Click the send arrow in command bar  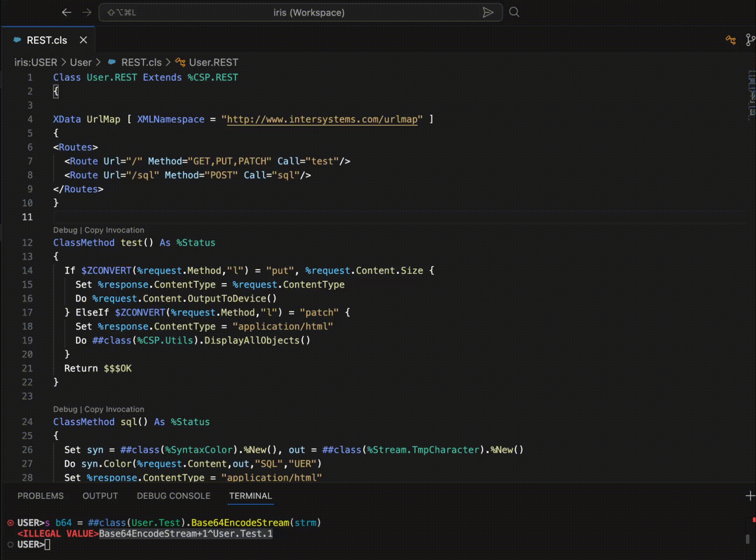coord(488,12)
